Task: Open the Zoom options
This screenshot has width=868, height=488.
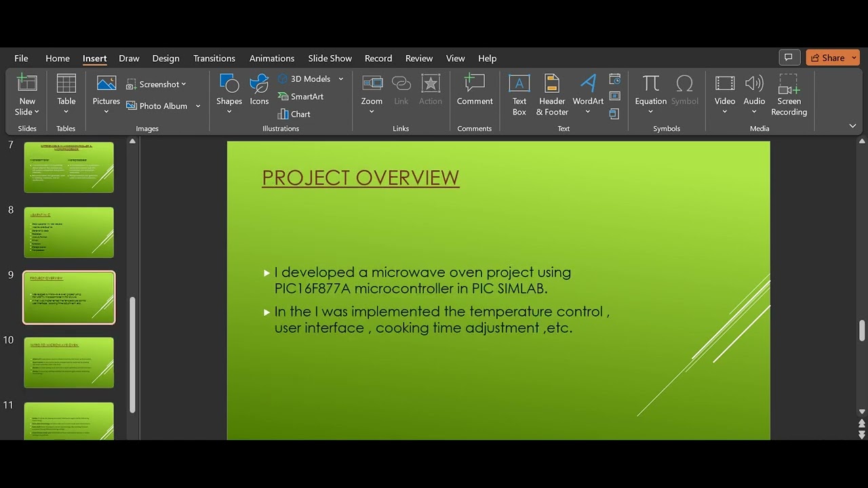Action: (x=372, y=95)
